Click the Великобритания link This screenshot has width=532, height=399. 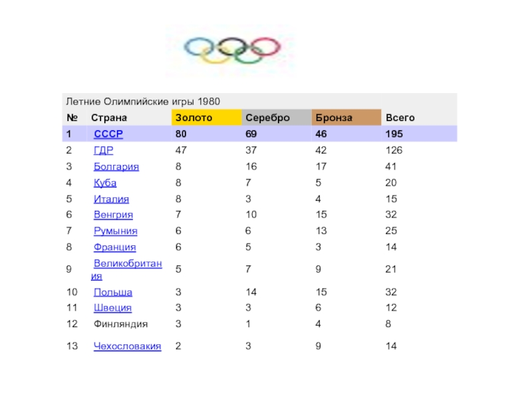click(x=127, y=264)
